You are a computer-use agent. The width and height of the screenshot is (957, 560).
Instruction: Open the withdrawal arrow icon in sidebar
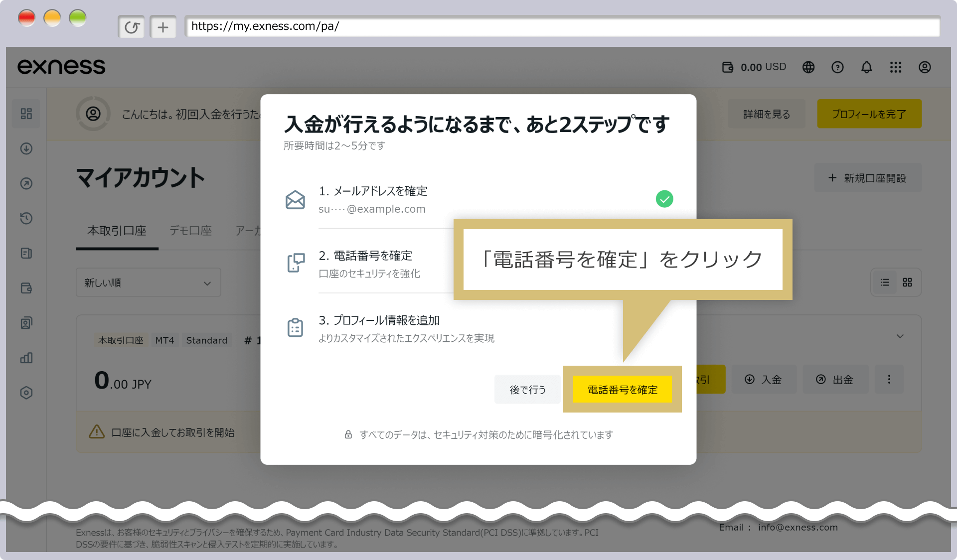coord(26,183)
